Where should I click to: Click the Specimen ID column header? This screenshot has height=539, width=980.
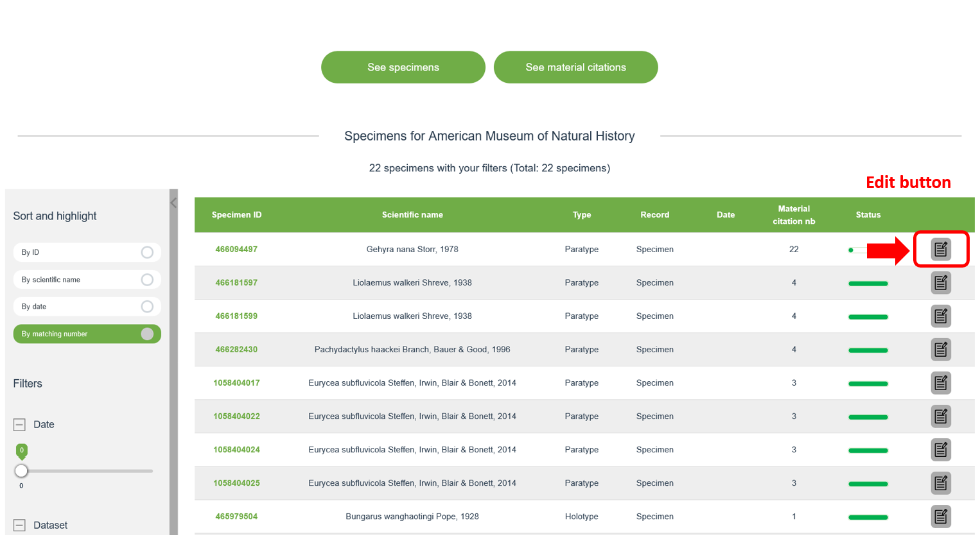236,215
